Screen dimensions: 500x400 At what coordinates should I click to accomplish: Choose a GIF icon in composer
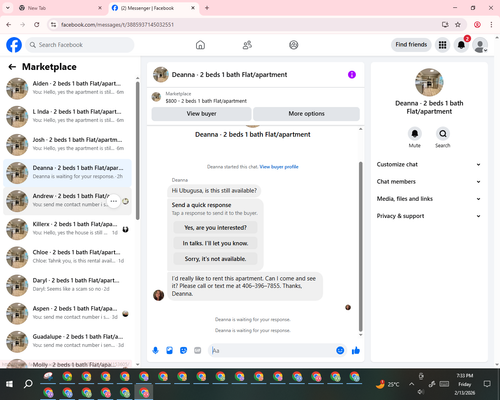198,350
